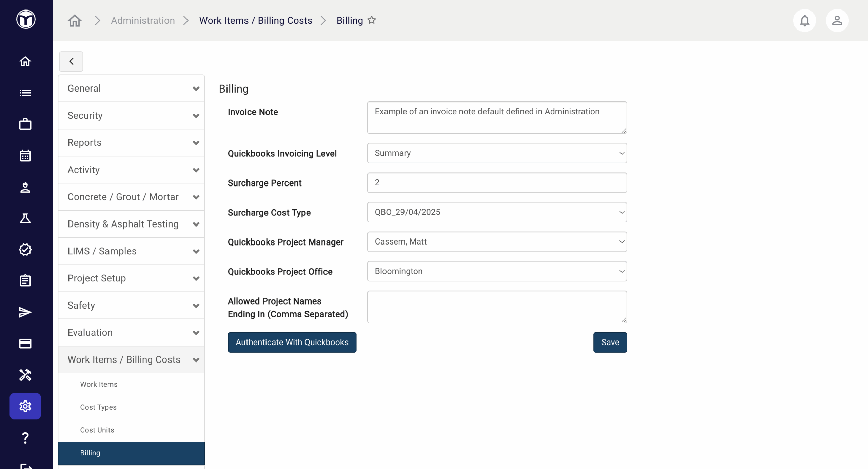Viewport: 868px width, 469px height.
Task: Expand Concrete / Grout / Mortar section
Action: pos(131,197)
